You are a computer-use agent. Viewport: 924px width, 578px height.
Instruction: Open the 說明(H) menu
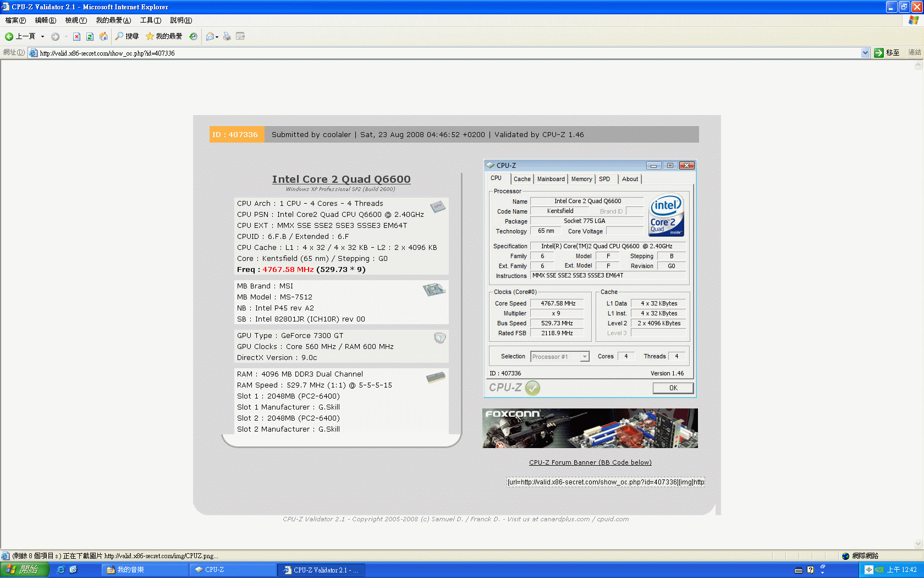pyautogui.click(x=181, y=20)
